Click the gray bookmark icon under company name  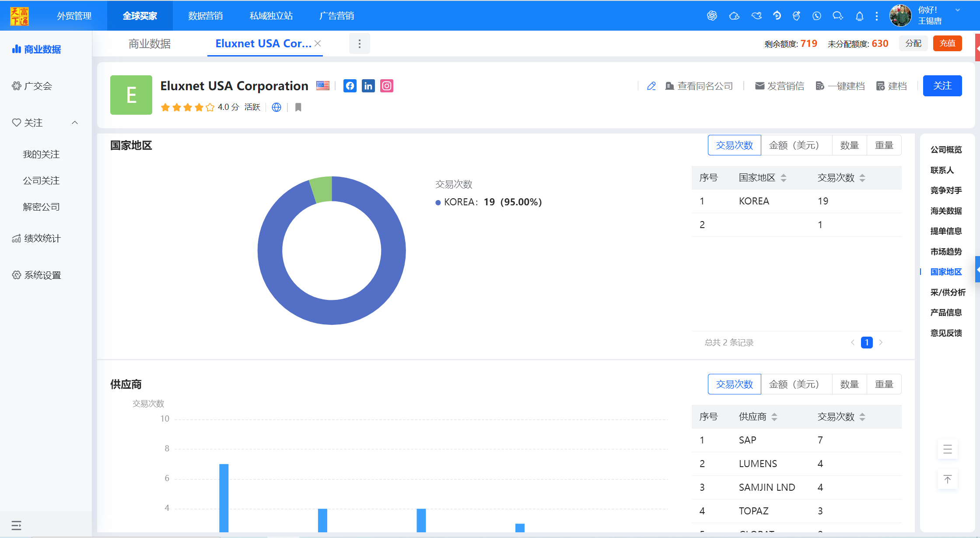coord(298,107)
